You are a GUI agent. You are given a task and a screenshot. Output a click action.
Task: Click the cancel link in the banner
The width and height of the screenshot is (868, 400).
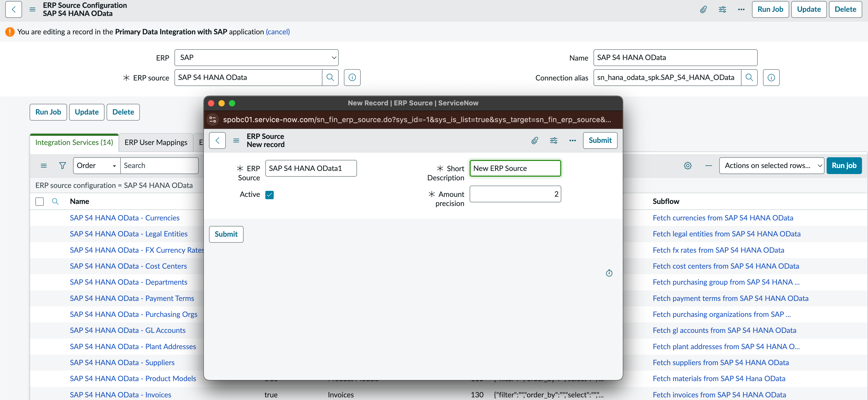coord(278,32)
